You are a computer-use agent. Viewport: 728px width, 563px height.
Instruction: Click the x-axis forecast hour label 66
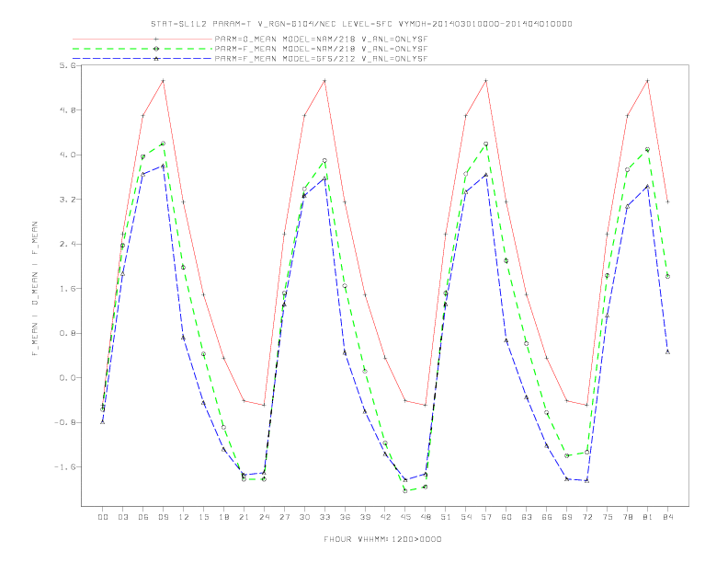click(547, 517)
